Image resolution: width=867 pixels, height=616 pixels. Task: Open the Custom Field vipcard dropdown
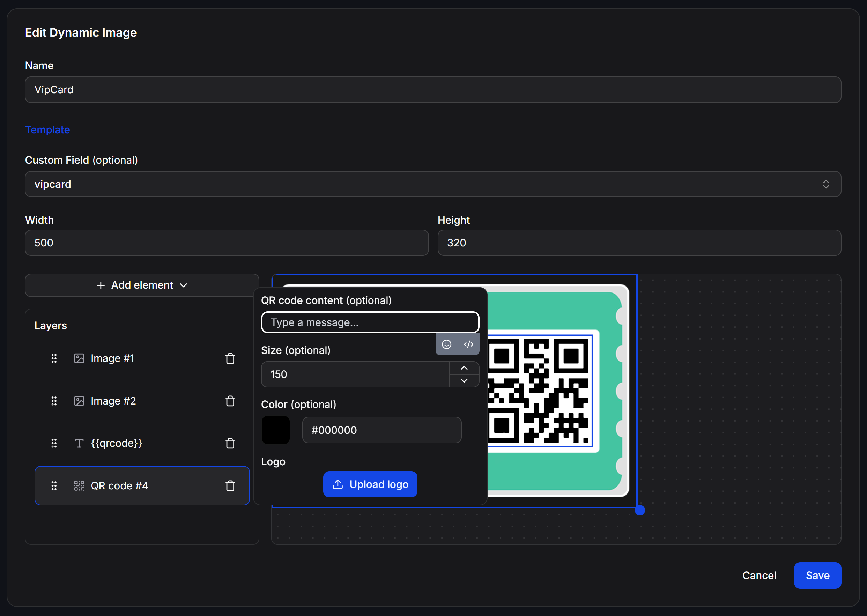click(433, 184)
